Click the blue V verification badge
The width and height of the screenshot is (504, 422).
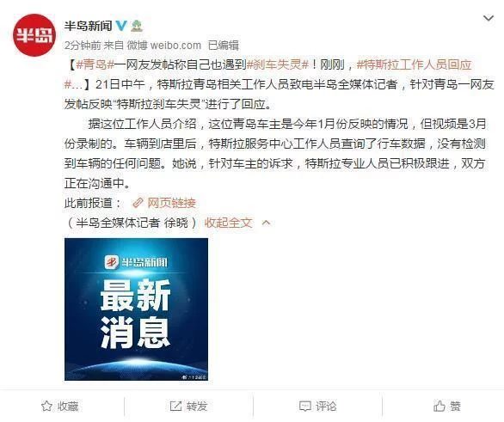[121, 26]
